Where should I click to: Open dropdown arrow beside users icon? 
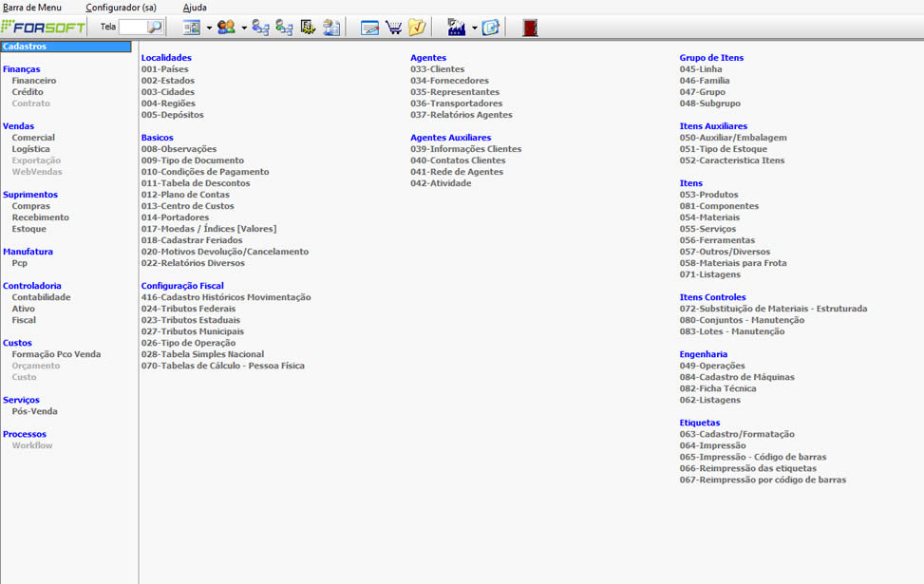click(x=244, y=28)
